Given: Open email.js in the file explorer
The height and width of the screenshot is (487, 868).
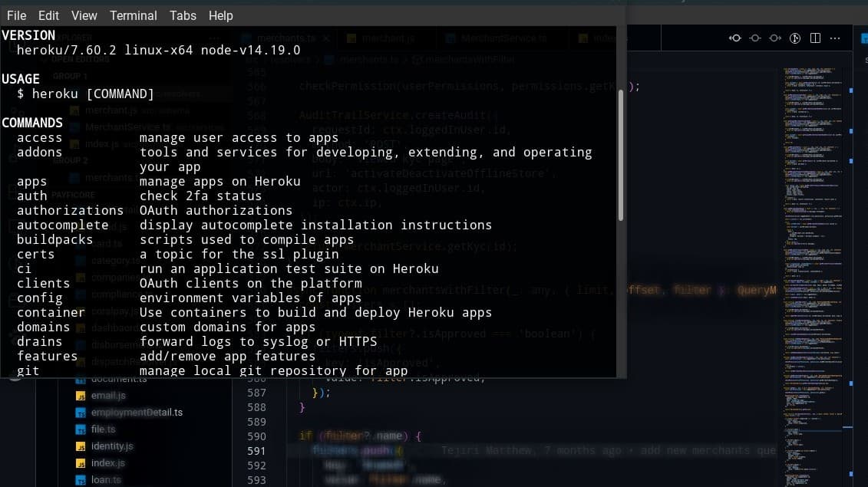Looking at the screenshot, I should pos(107,396).
